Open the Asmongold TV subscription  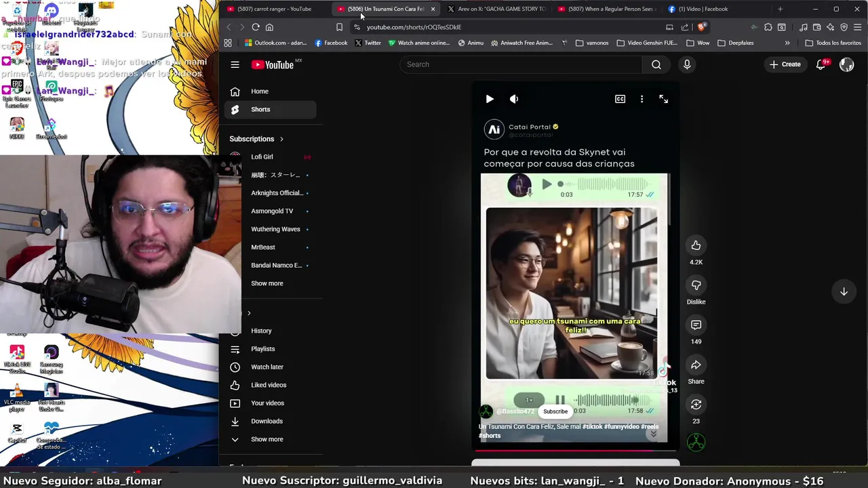[270, 211]
